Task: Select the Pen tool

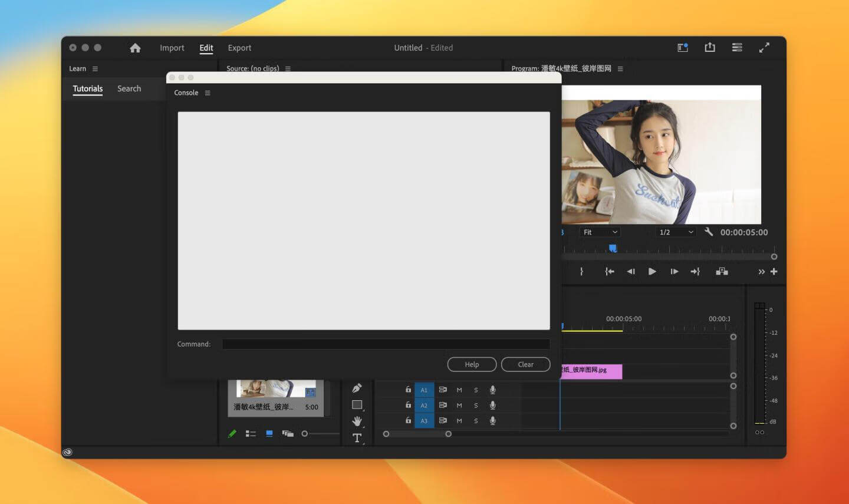Action: point(357,388)
